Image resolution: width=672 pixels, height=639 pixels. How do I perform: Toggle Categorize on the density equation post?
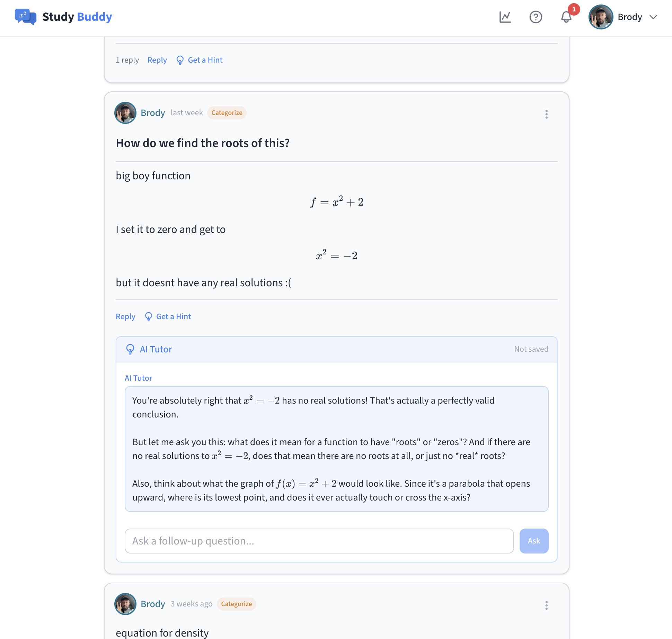coord(236,604)
